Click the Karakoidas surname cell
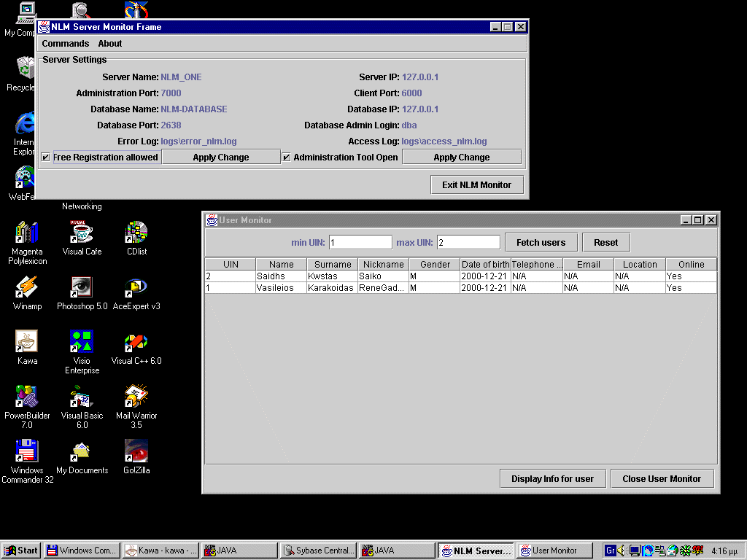The height and width of the screenshot is (560, 747). pos(332,287)
